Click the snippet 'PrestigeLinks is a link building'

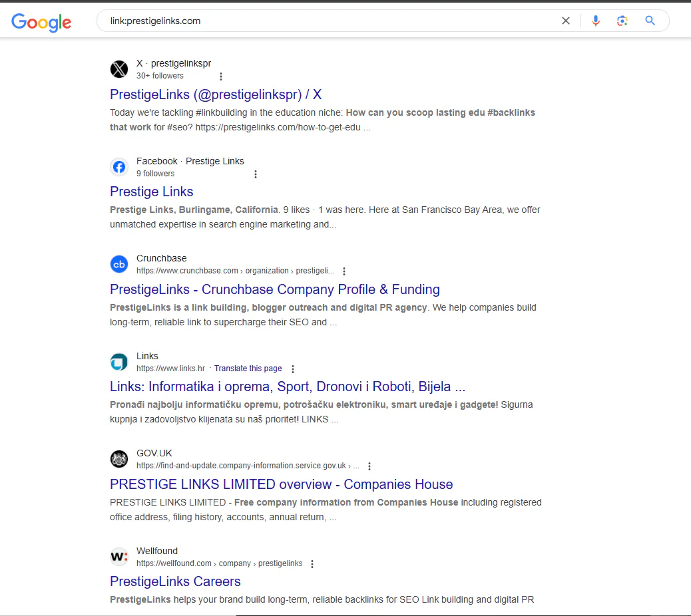(x=323, y=315)
